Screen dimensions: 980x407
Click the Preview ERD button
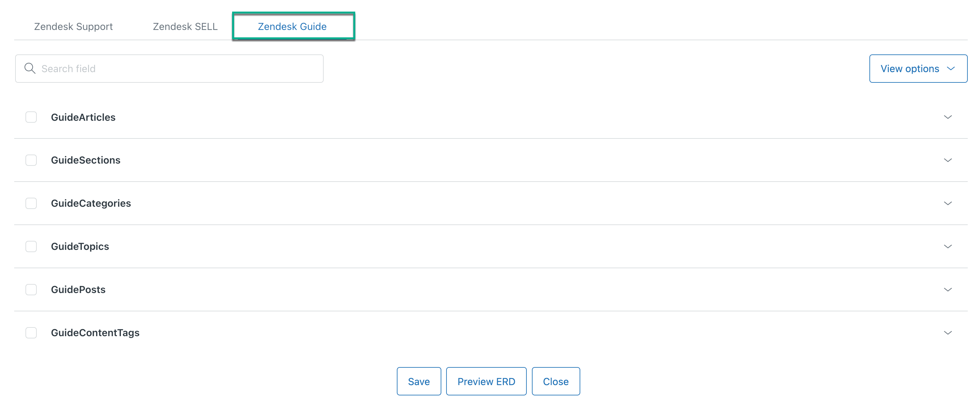486,381
